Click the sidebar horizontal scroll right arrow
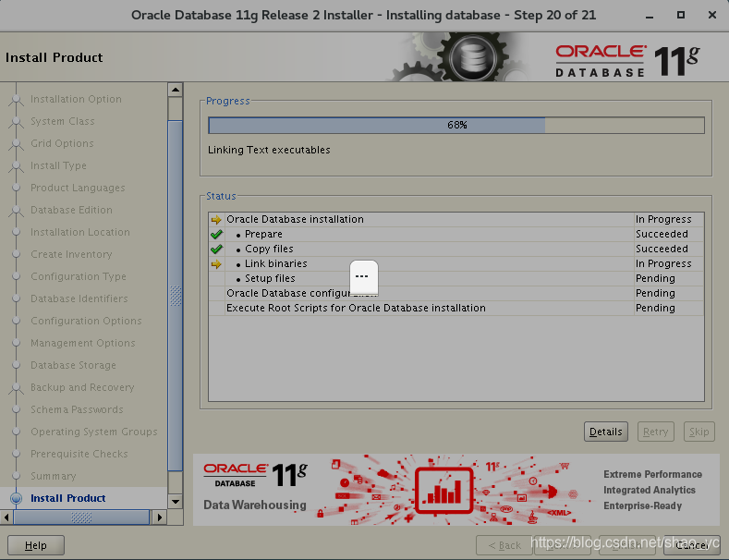 [x=160, y=517]
